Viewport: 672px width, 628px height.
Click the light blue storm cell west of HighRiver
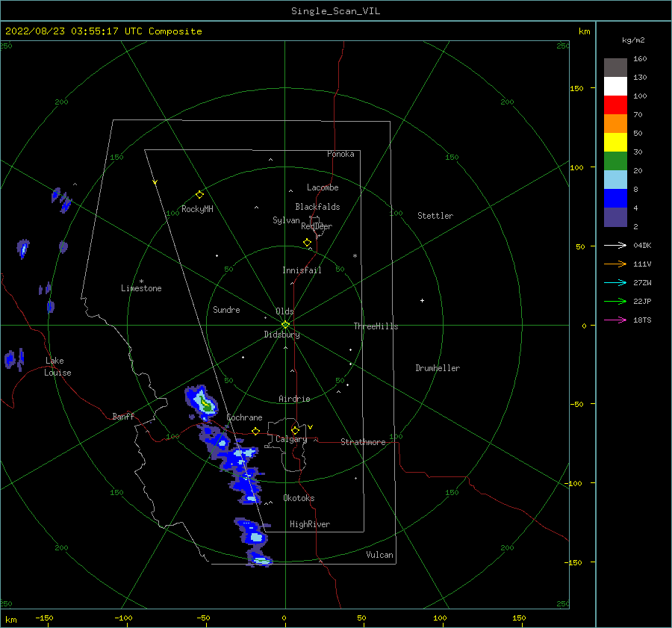tap(256, 537)
